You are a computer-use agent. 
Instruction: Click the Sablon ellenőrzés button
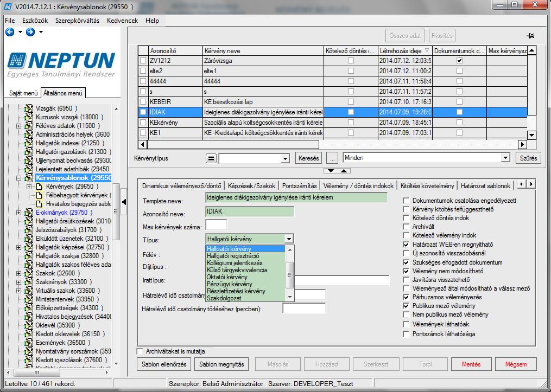tap(164, 364)
